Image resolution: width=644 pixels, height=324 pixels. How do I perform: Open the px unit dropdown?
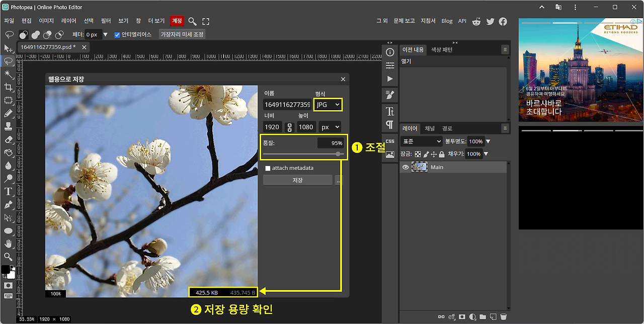[330, 127]
